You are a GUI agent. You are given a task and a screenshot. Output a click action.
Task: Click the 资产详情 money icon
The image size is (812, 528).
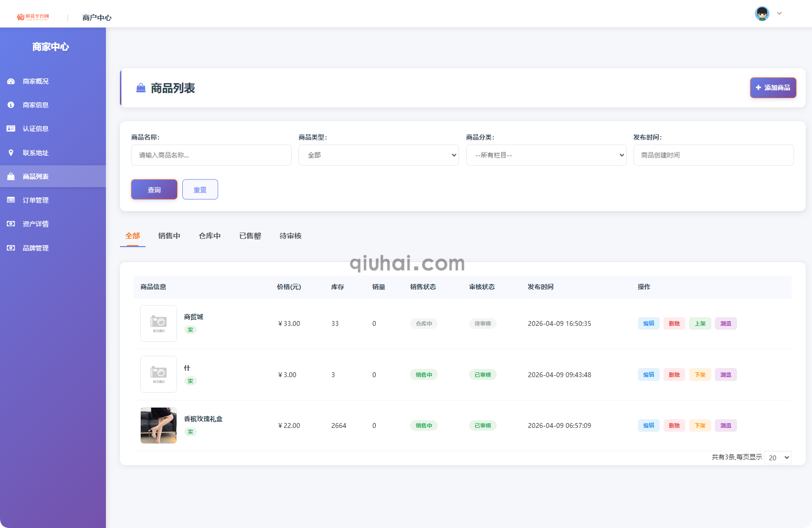click(x=11, y=224)
